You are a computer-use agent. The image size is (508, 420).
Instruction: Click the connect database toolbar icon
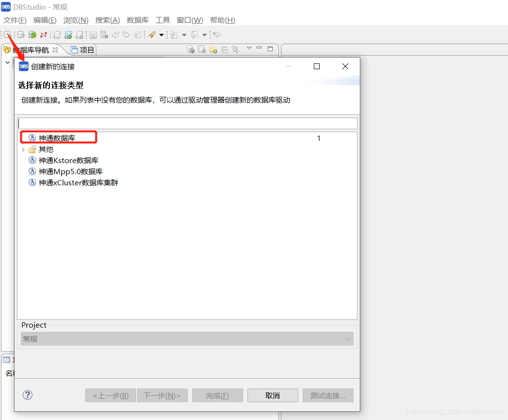21,35
